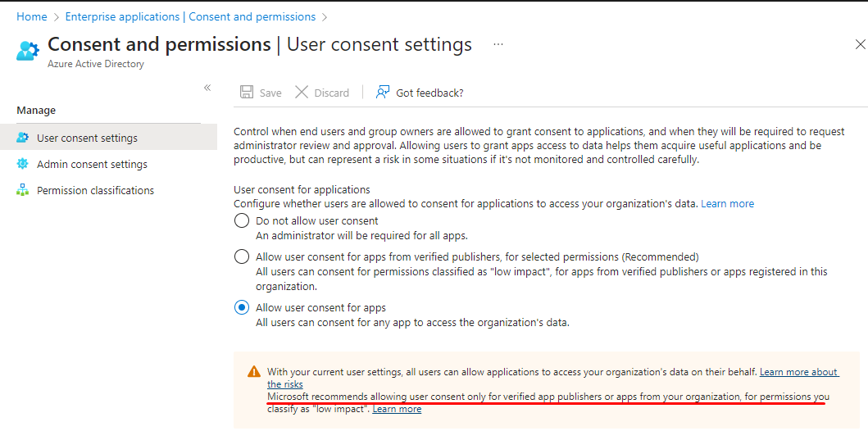
Task: Click chevron after Home in breadcrumb
Action: click(57, 17)
